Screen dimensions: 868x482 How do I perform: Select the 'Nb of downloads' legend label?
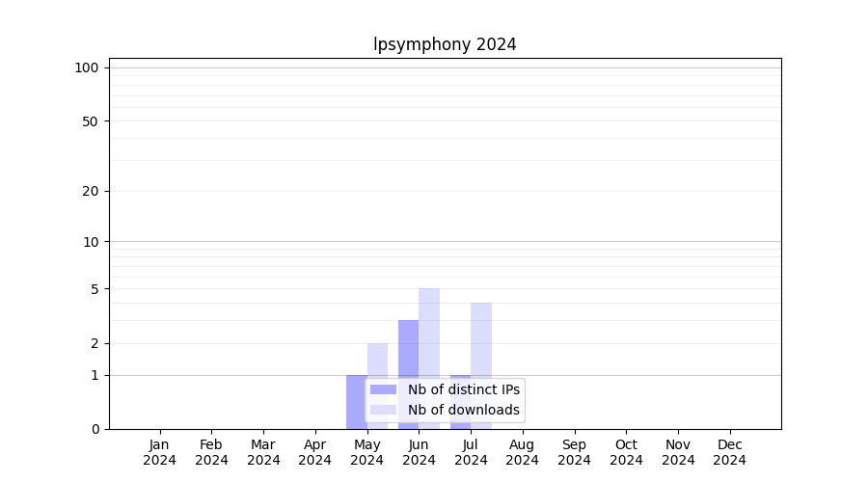click(464, 410)
